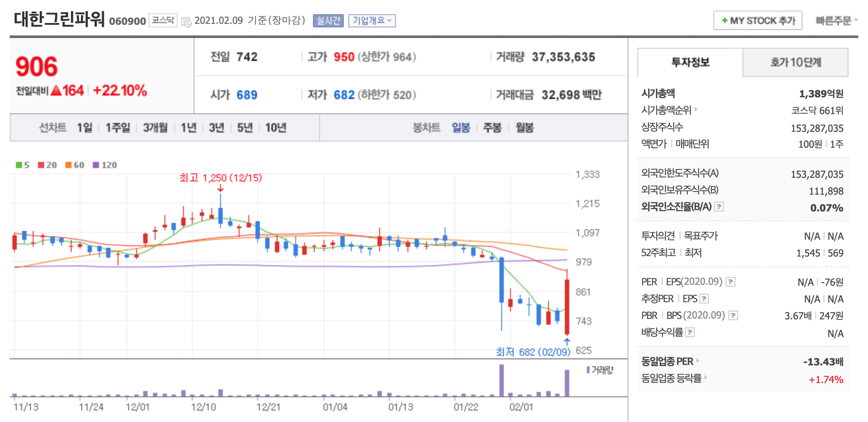
Task: Click the help icon next to EPS(2020.09)
Action: [731, 282]
